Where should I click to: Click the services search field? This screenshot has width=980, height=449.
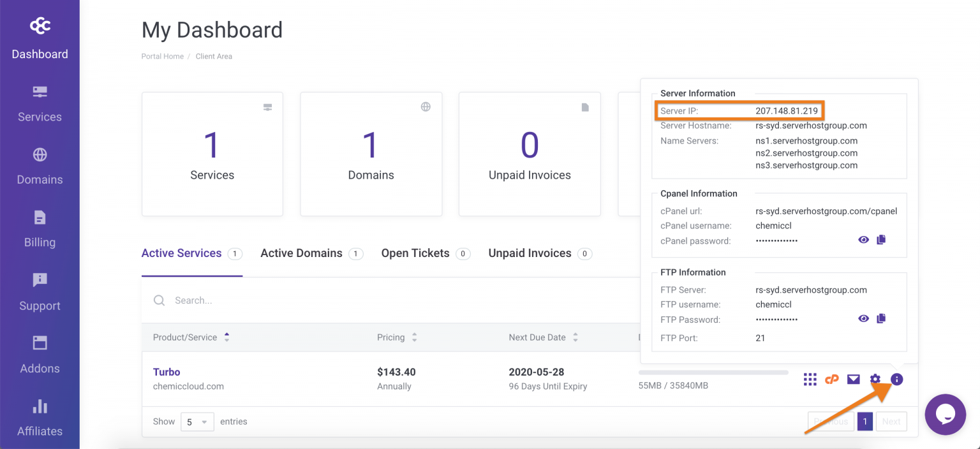click(383, 300)
